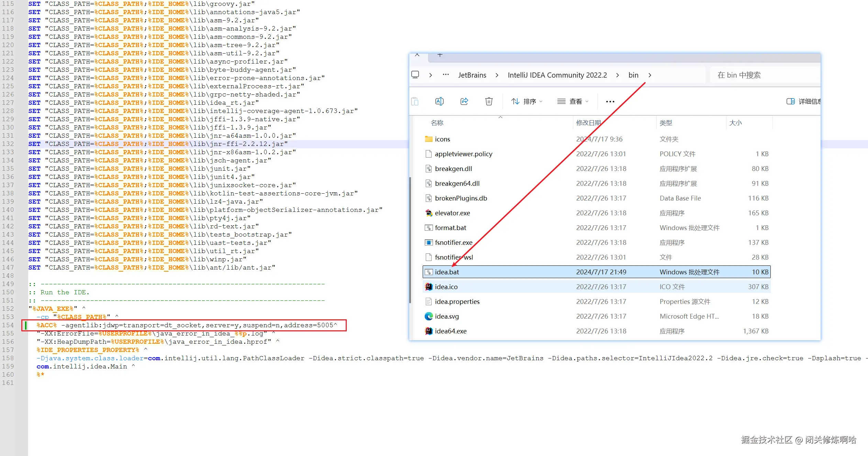
Task: Click the Paste clipboard icon
Action: pos(415,101)
